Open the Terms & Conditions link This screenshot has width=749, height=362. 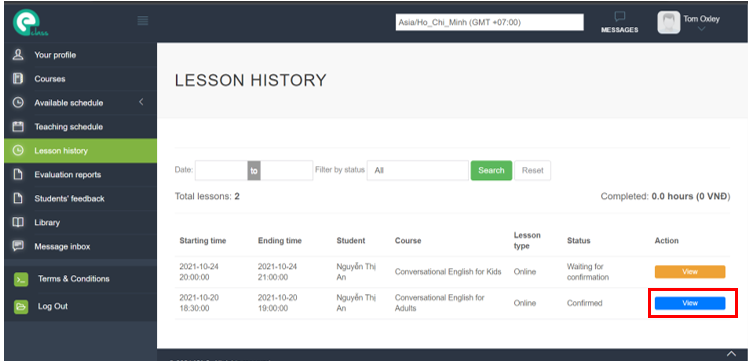74,278
